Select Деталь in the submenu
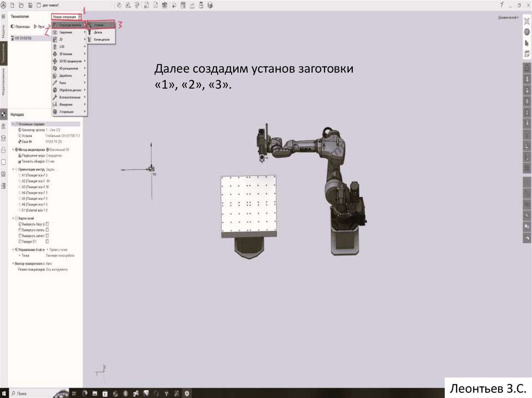The image size is (532, 398). click(101, 32)
